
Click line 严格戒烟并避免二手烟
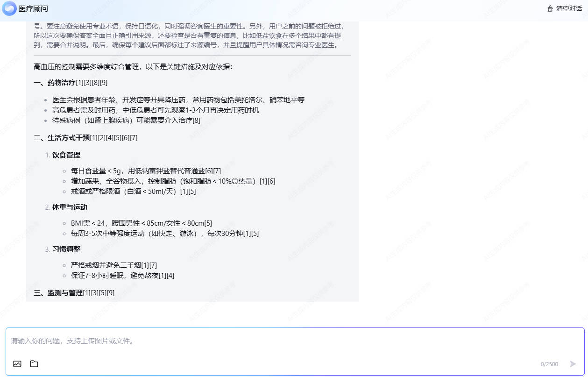[114, 265]
